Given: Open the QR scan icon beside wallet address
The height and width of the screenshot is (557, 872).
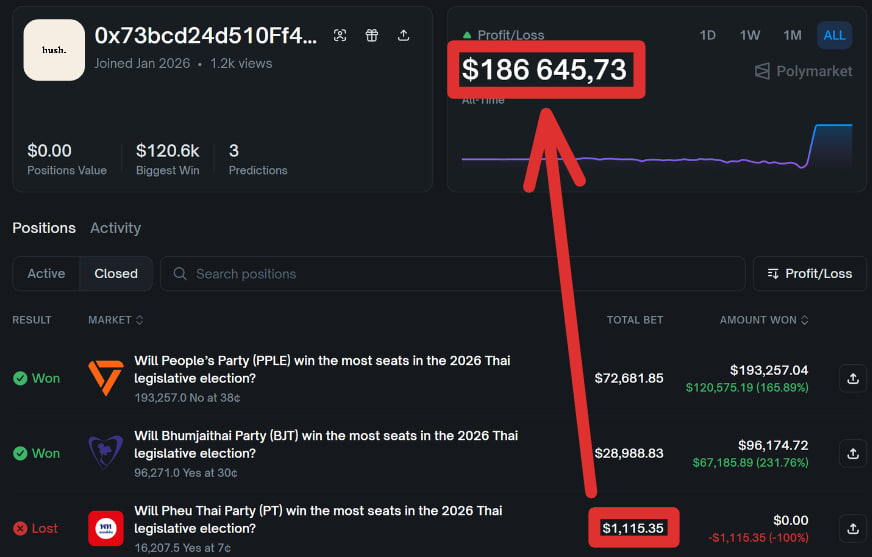Looking at the screenshot, I should coord(340,36).
